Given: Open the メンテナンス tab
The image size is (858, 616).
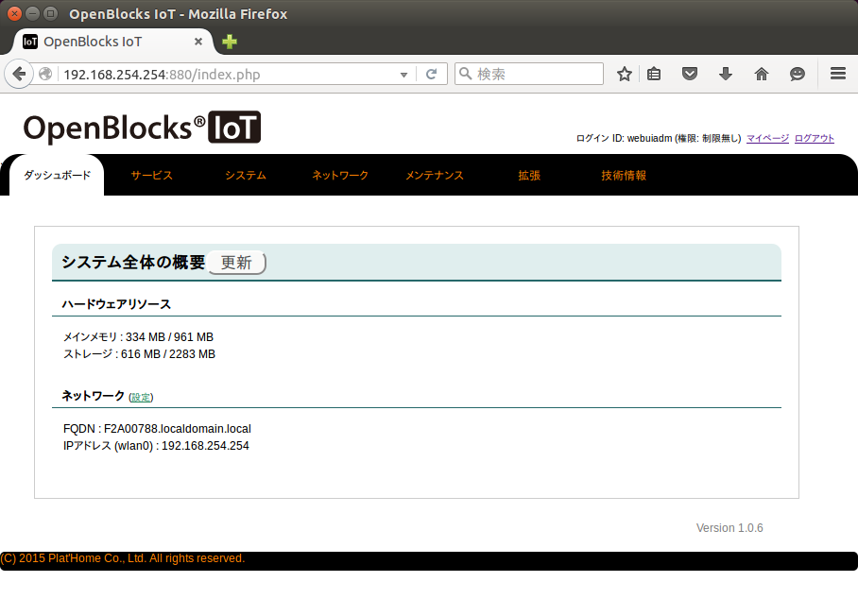Looking at the screenshot, I should tap(435, 175).
